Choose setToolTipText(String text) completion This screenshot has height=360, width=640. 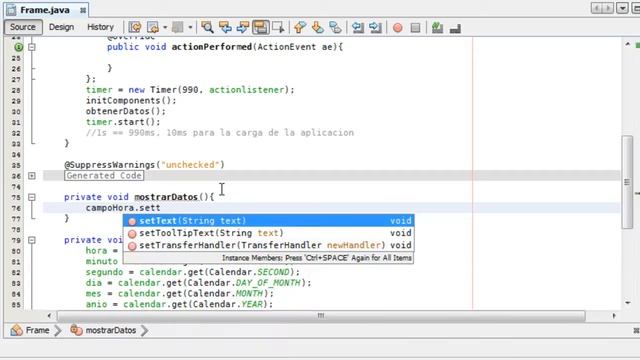tap(269, 233)
